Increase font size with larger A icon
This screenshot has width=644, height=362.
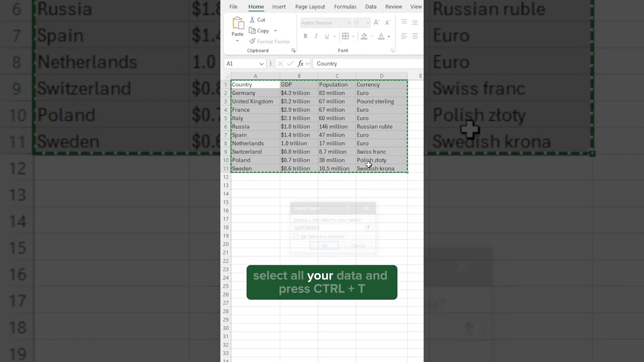376,23
